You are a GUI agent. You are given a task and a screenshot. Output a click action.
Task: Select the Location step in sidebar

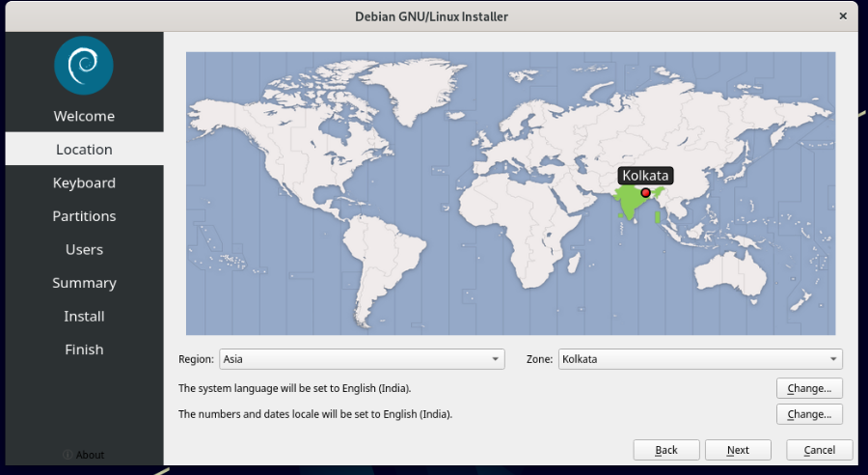84,150
